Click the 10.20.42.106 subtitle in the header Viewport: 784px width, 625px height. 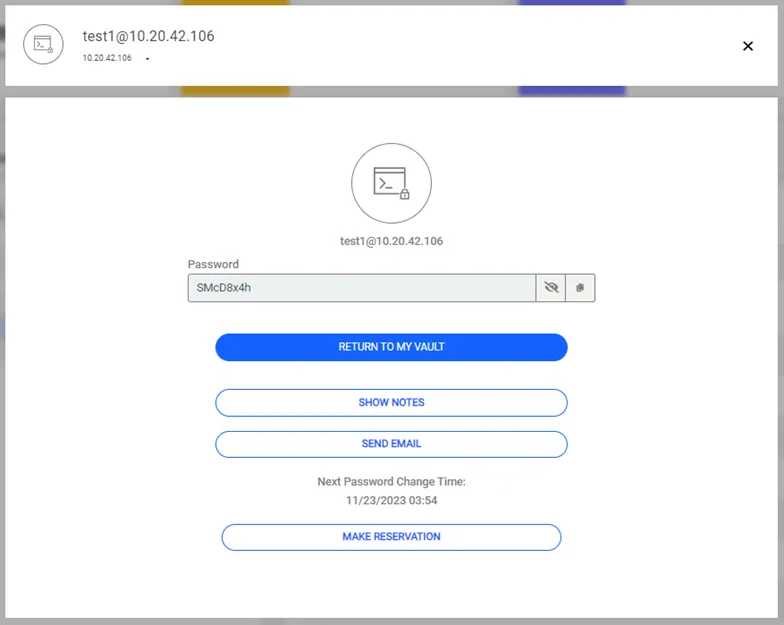coord(107,58)
